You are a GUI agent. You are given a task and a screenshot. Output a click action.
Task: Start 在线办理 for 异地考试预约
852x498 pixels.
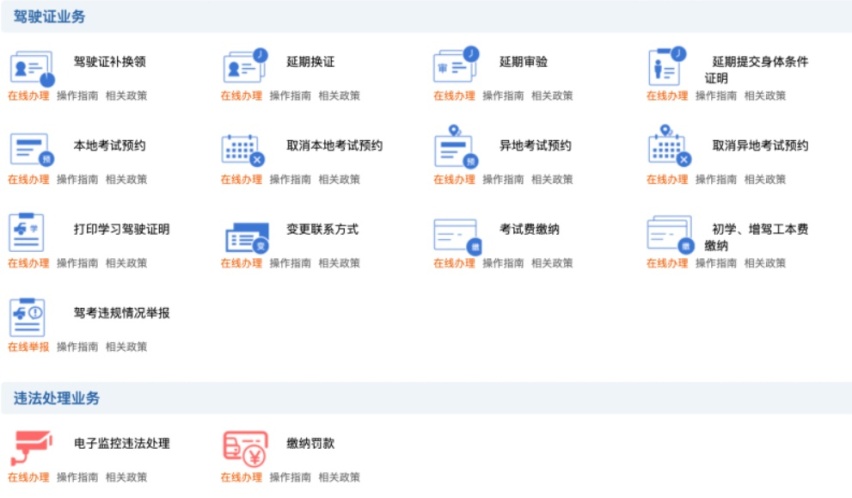pos(454,179)
